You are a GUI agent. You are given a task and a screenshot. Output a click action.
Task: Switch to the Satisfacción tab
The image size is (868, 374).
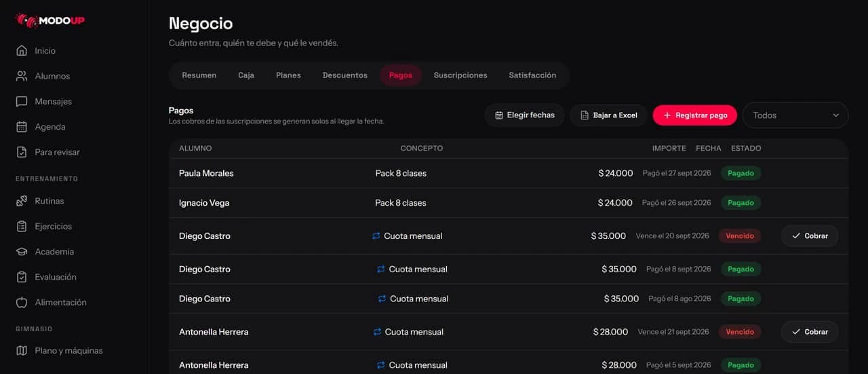(532, 75)
